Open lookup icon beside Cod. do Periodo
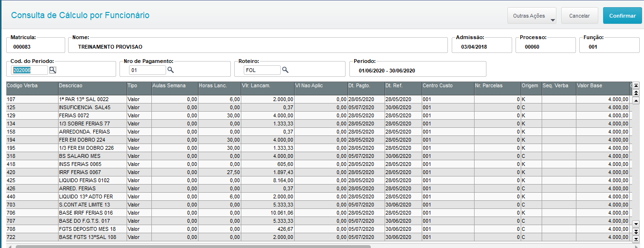 point(53,70)
